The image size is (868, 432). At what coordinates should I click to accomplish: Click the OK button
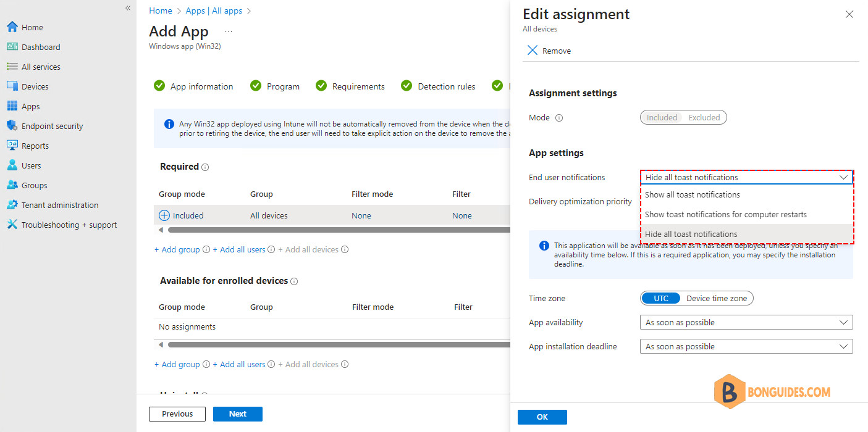(x=542, y=417)
